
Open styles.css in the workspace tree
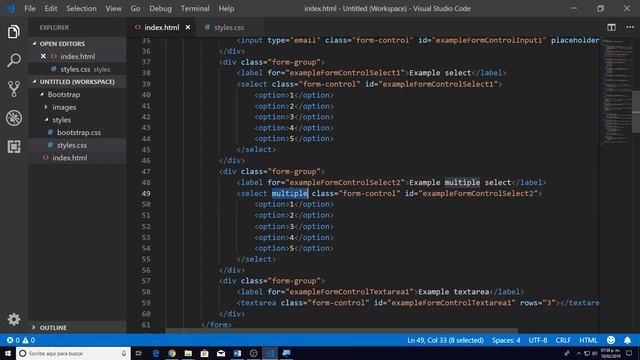point(72,145)
